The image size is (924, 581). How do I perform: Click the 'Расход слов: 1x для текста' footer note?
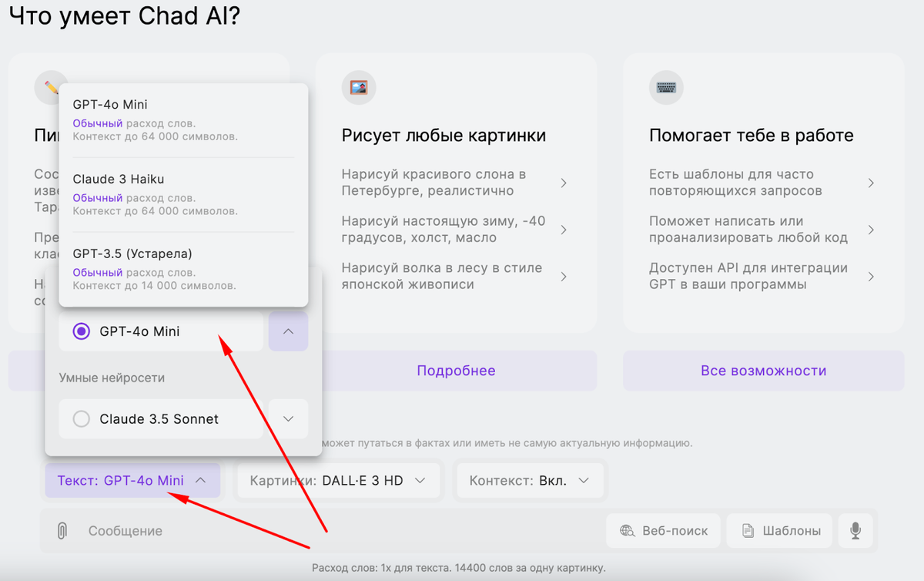pos(459,568)
